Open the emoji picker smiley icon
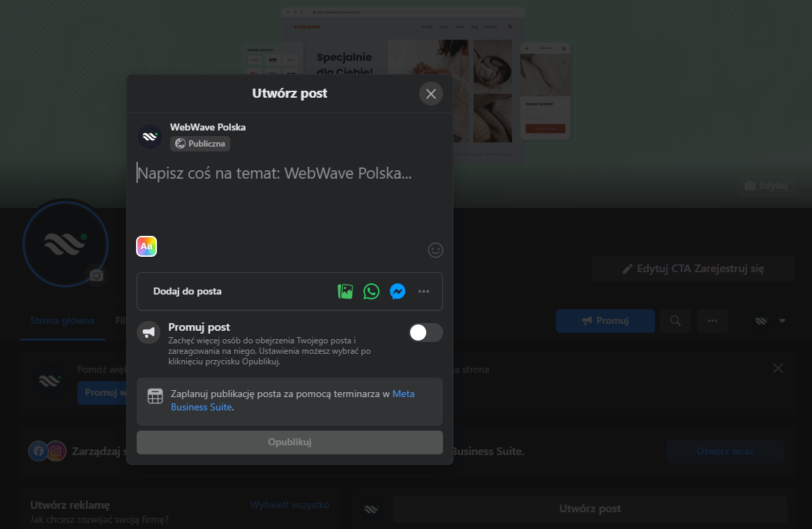The height and width of the screenshot is (529, 812). [x=435, y=250]
